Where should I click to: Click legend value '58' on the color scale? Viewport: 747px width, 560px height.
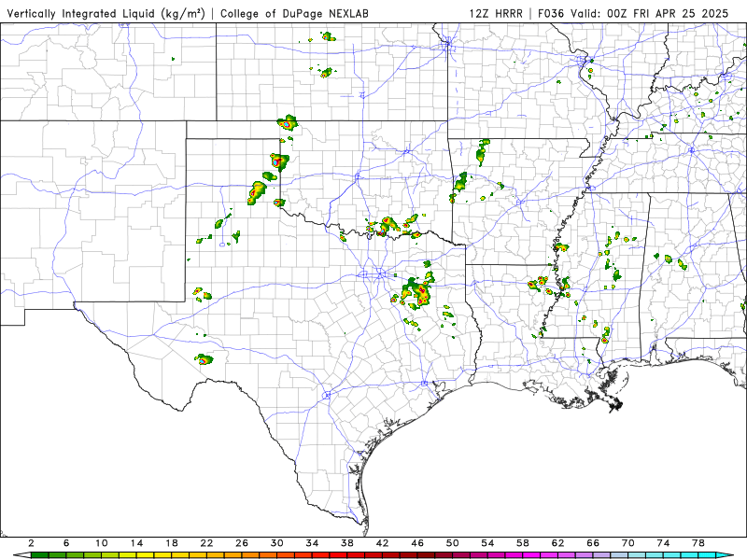[523, 543]
